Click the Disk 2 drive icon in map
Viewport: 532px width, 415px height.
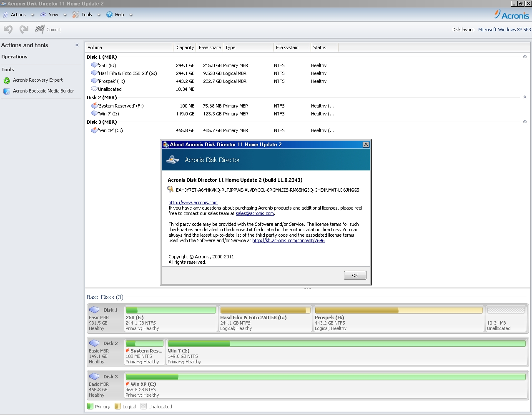pyautogui.click(x=94, y=343)
